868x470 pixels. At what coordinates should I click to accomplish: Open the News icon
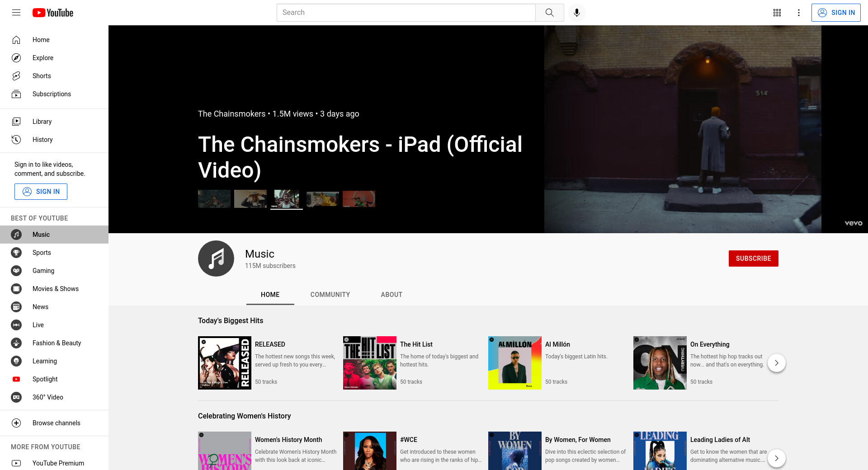16,307
